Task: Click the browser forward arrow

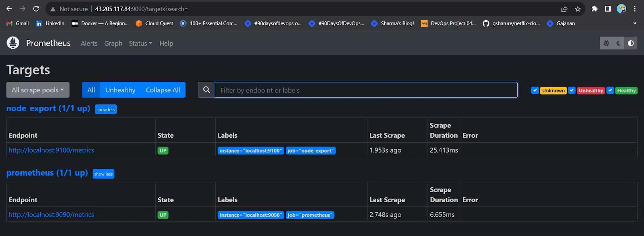Action: pyautogui.click(x=23, y=9)
